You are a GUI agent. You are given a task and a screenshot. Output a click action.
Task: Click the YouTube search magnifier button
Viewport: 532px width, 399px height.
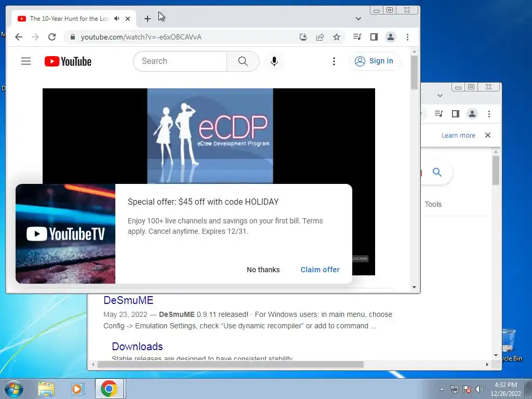(x=243, y=61)
